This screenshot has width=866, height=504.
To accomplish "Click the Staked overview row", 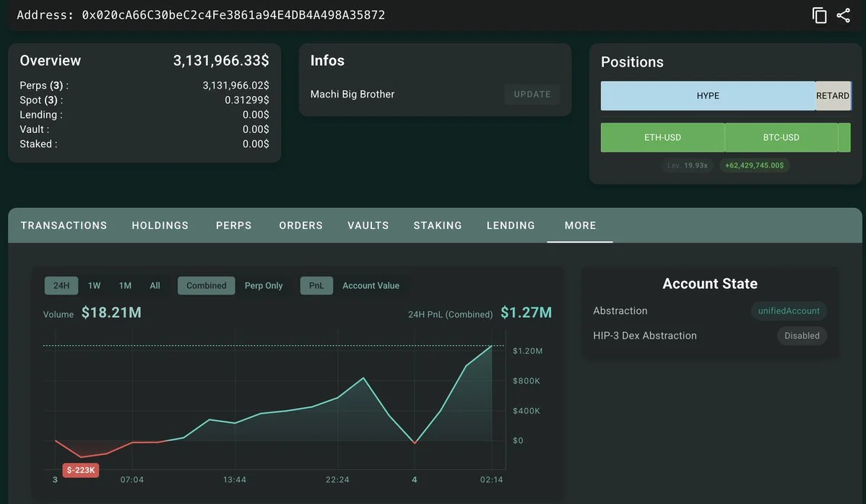I will pyautogui.click(x=144, y=144).
